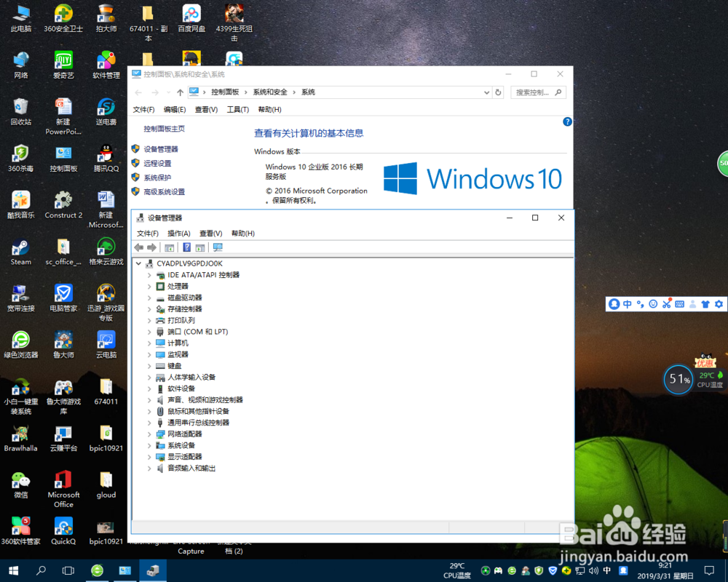Select the 电脑管家 desktop icon
The height and width of the screenshot is (582, 728).
pyautogui.click(x=63, y=298)
